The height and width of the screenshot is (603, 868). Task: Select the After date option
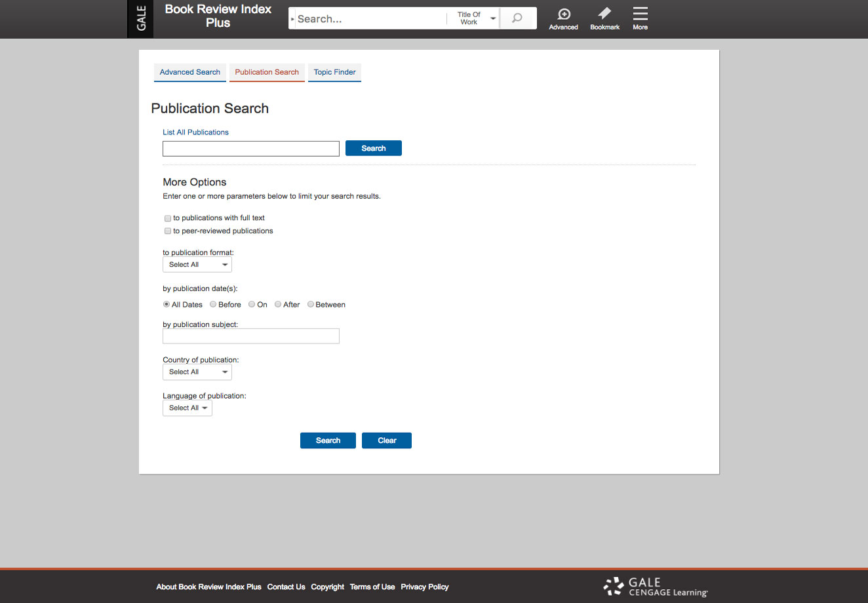pos(278,304)
